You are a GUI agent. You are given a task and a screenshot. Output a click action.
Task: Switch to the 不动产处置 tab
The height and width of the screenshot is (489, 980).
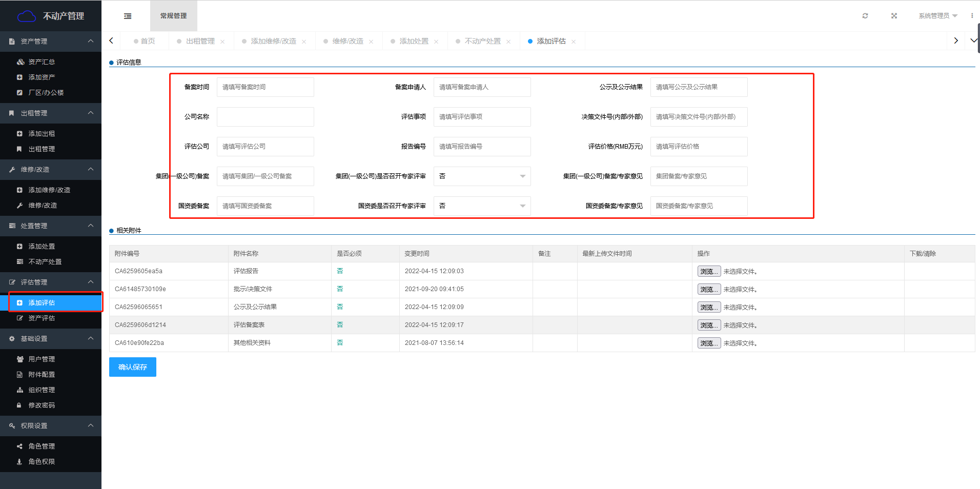(x=482, y=42)
